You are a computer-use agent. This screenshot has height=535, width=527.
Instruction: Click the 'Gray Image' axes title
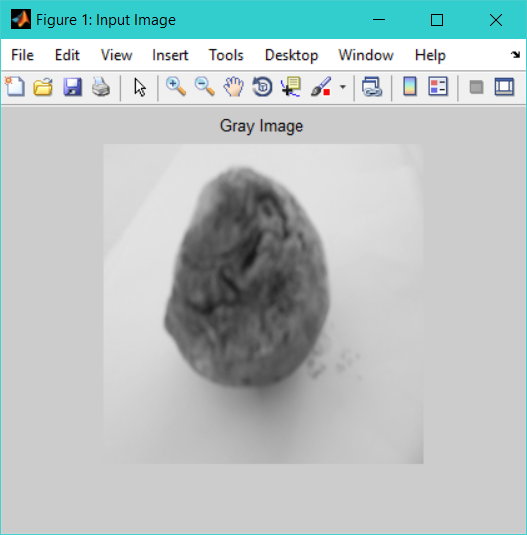click(261, 126)
